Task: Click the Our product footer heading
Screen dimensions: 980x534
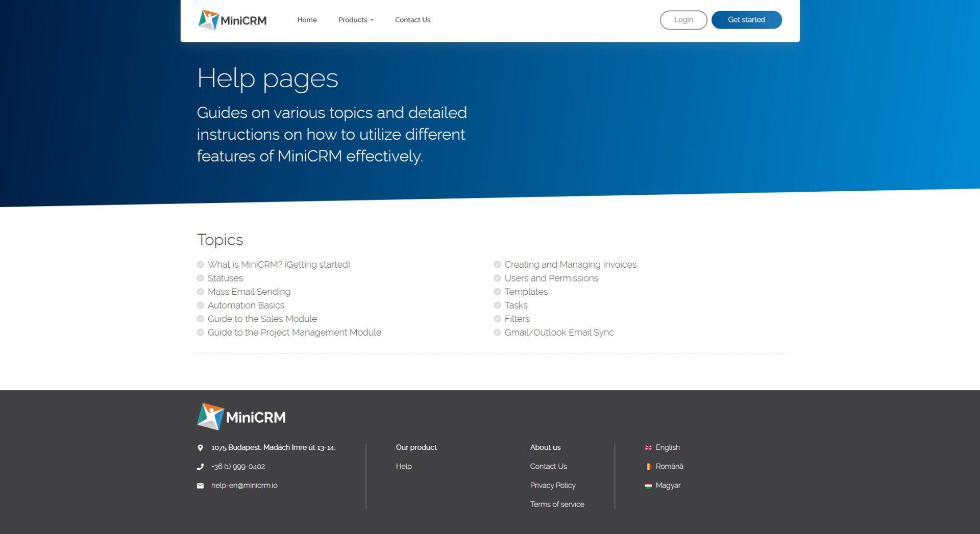Action: point(416,448)
